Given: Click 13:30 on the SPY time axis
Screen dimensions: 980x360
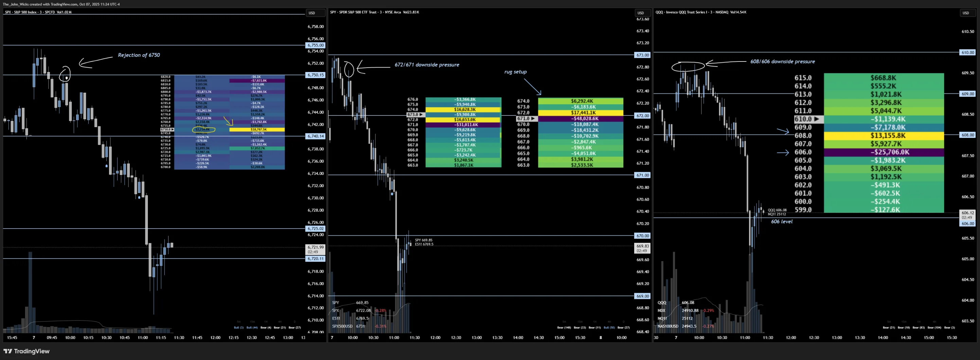Looking at the screenshot, I should click(x=497, y=338).
